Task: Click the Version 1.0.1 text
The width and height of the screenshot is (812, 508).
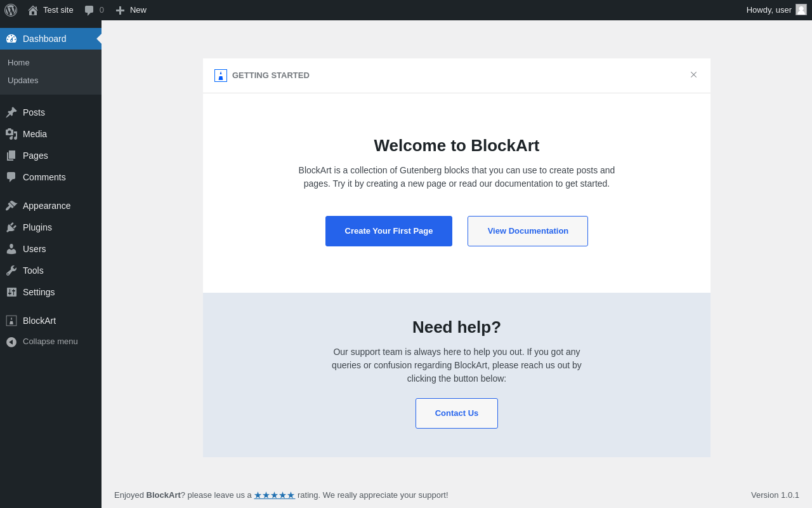Action: [775, 495]
